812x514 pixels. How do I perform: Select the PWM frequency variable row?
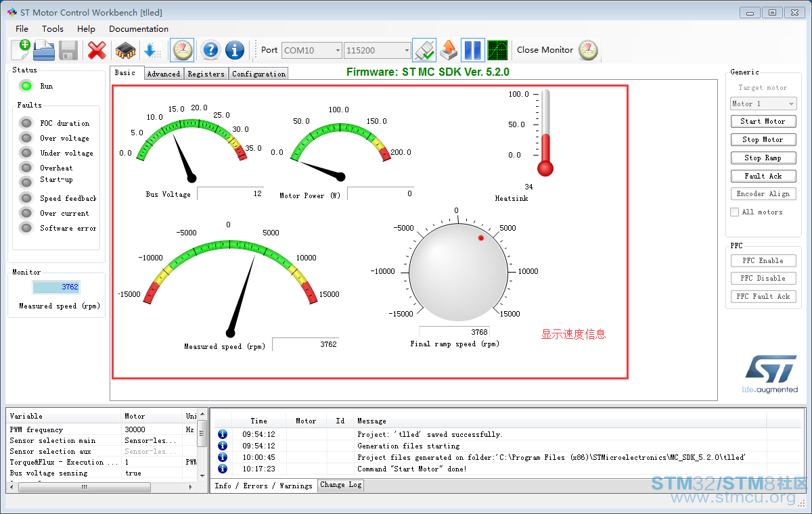click(101, 429)
